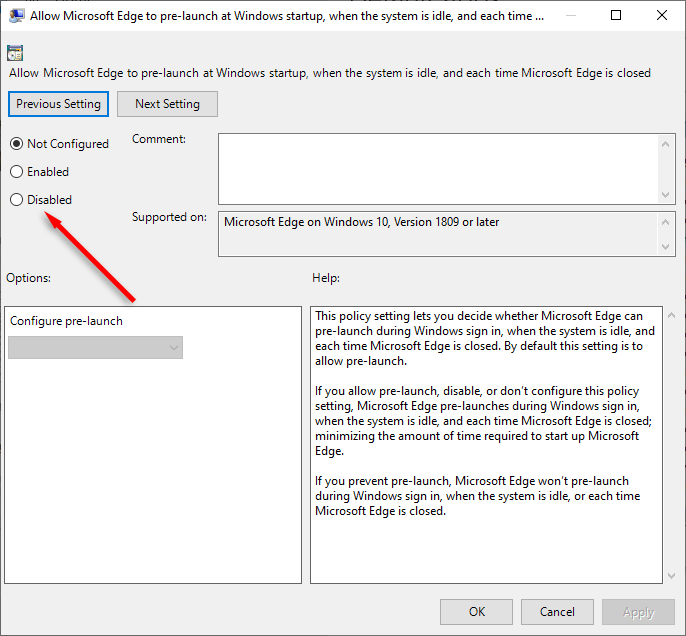Open the Configure pre-launch dropdown
This screenshot has width=686, height=636.
pos(95,348)
